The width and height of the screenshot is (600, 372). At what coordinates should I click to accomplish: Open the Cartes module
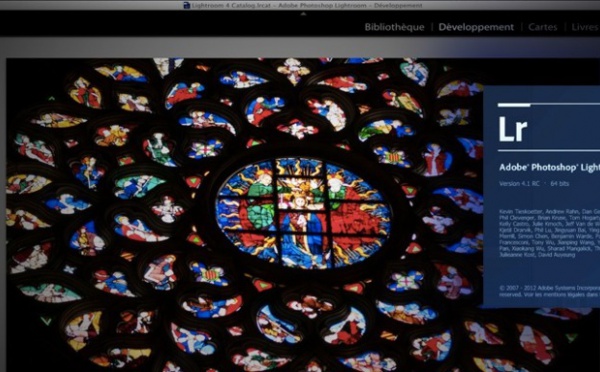click(543, 27)
